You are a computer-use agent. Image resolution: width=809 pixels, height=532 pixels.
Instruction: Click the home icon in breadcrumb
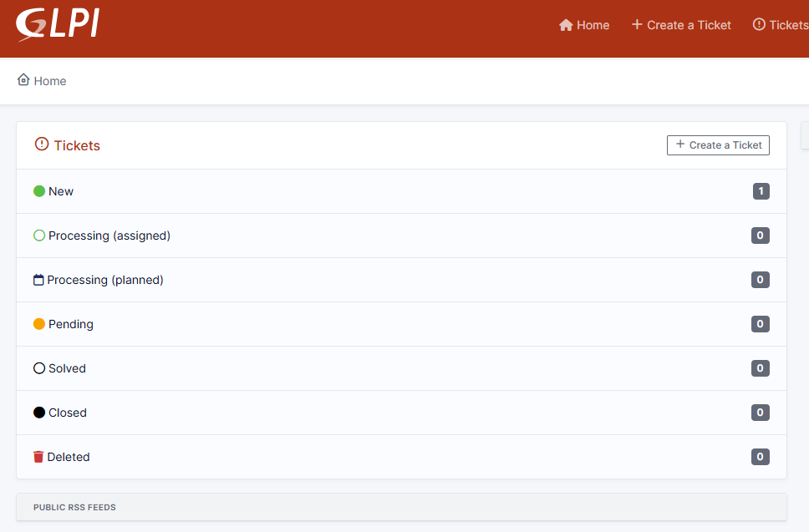click(23, 80)
